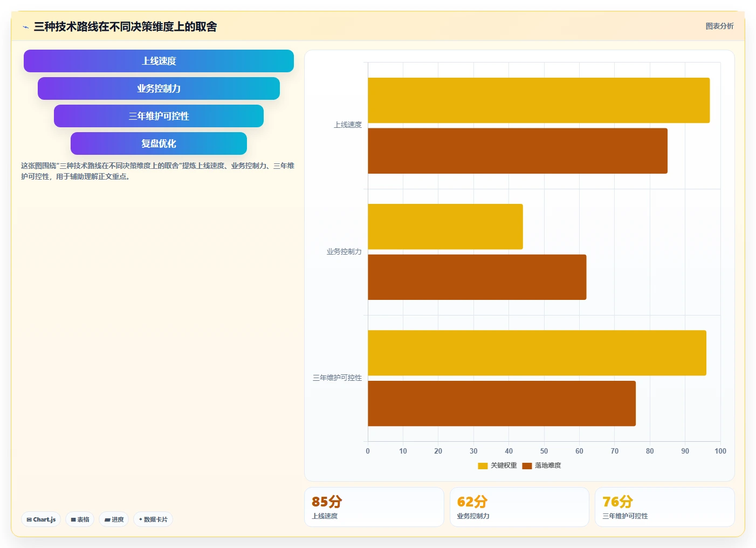Click the 图表分析 tag in the header

(719, 26)
